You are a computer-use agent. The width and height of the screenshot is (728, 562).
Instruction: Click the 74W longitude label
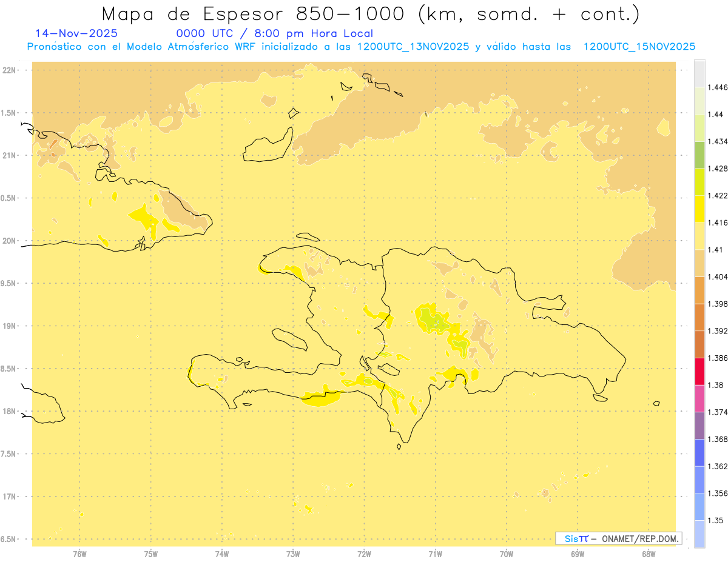[x=221, y=554]
